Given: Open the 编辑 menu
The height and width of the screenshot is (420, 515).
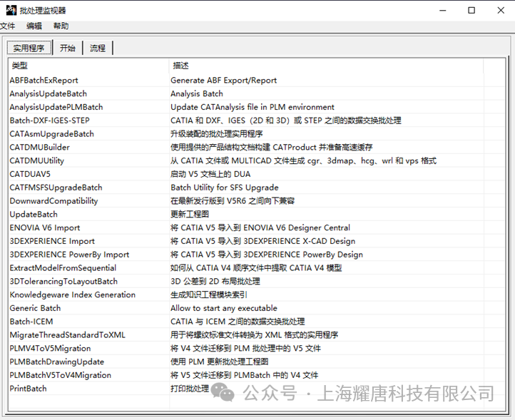Looking at the screenshot, I should point(34,26).
